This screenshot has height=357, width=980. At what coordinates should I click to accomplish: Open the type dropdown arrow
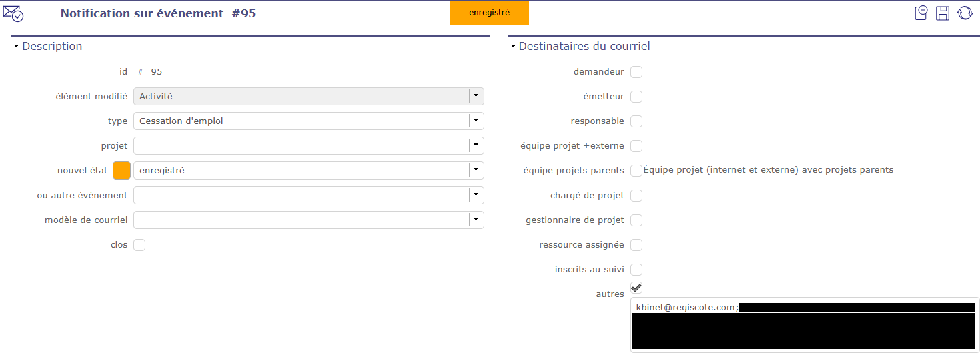pyautogui.click(x=476, y=121)
